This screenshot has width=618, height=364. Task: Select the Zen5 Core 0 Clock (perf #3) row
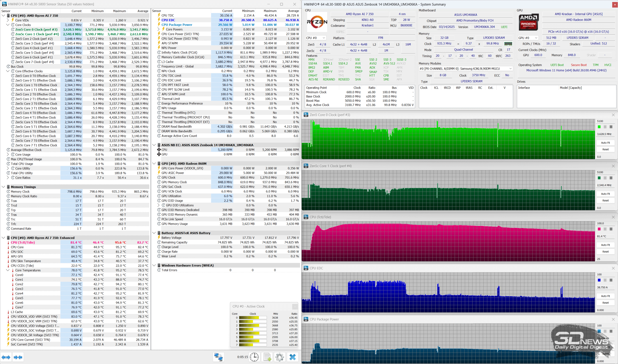coord(75,29)
